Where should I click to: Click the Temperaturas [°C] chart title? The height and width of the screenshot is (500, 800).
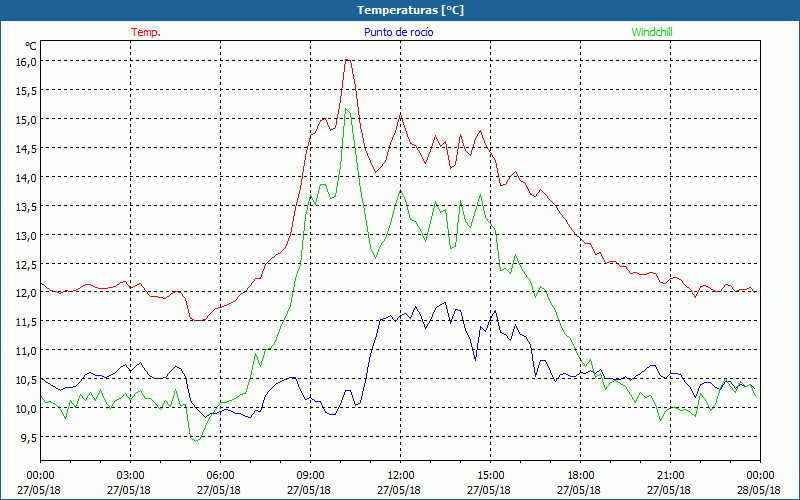coord(411,10)
